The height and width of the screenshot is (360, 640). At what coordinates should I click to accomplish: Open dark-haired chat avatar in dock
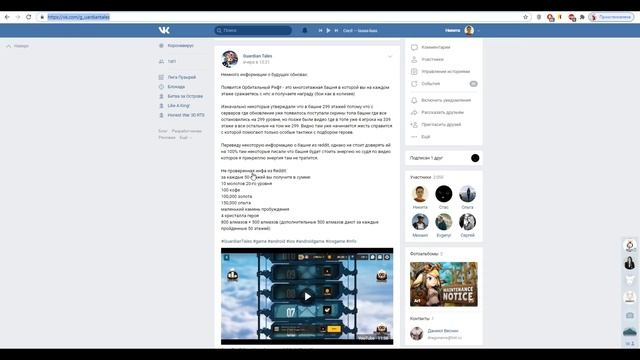tap(630, 263)
